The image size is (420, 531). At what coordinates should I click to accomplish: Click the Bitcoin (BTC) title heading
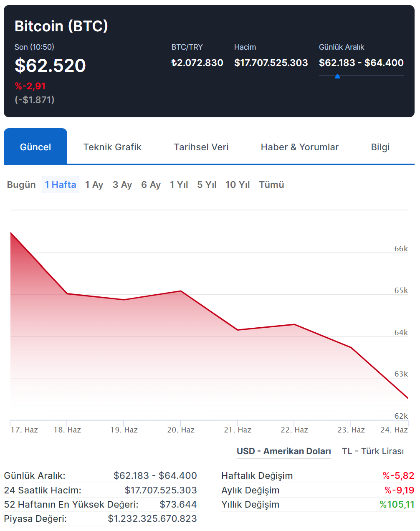tap(61, 26)
